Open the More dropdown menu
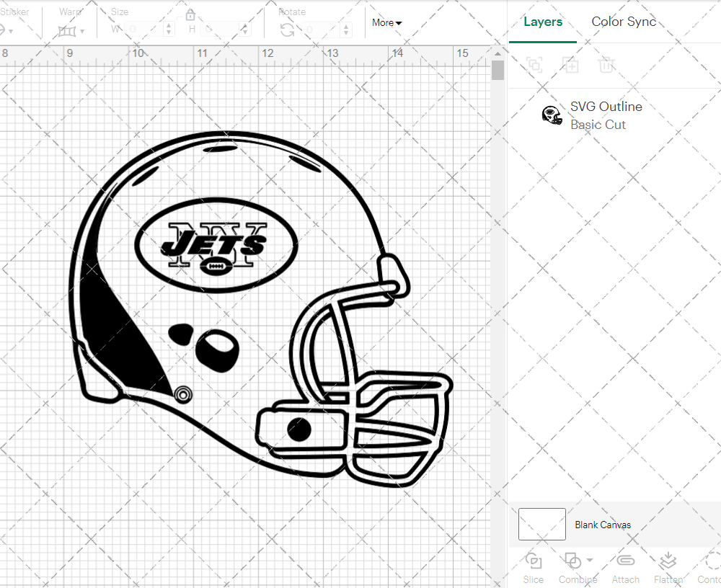 (386, 22)
